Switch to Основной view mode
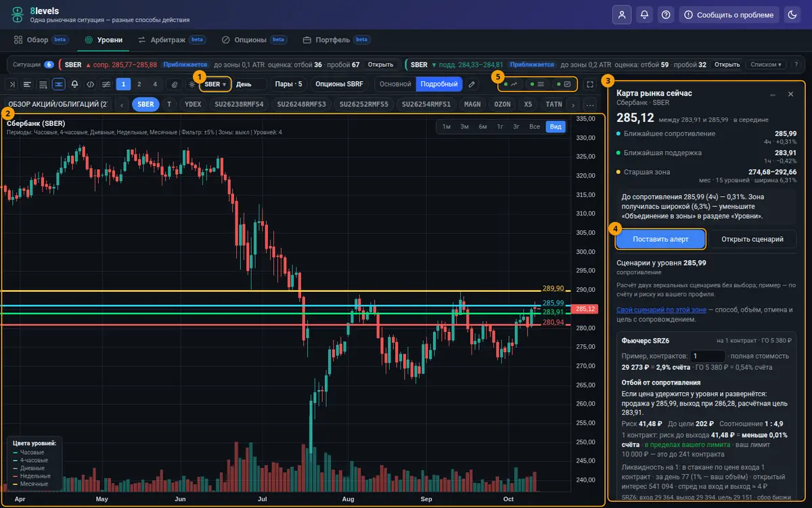This screenshot has height=508, width=812. [395, 84]
